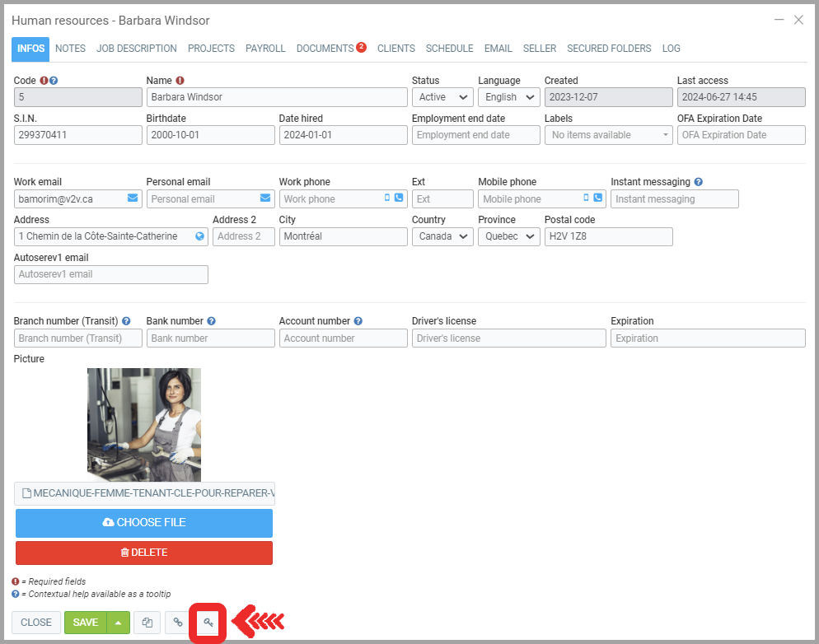The image size is (819, 644).
Task: Click the red Delete button
Action: point(144,553)
